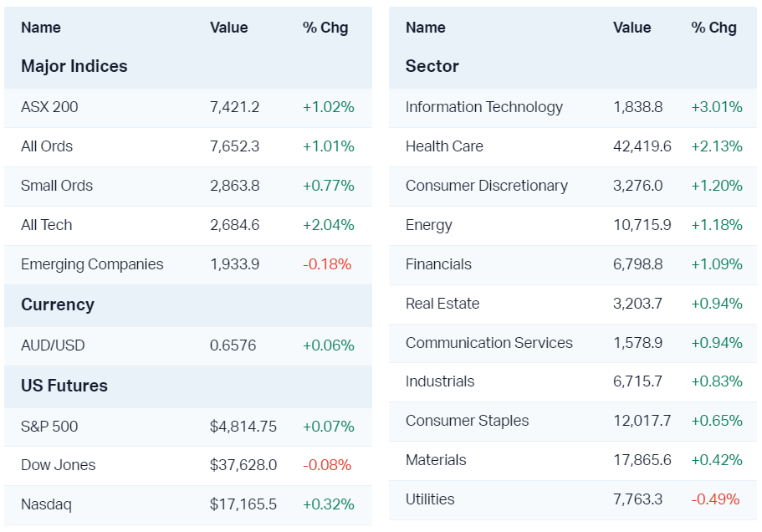Click the All Ords index name

pos(47,146)
